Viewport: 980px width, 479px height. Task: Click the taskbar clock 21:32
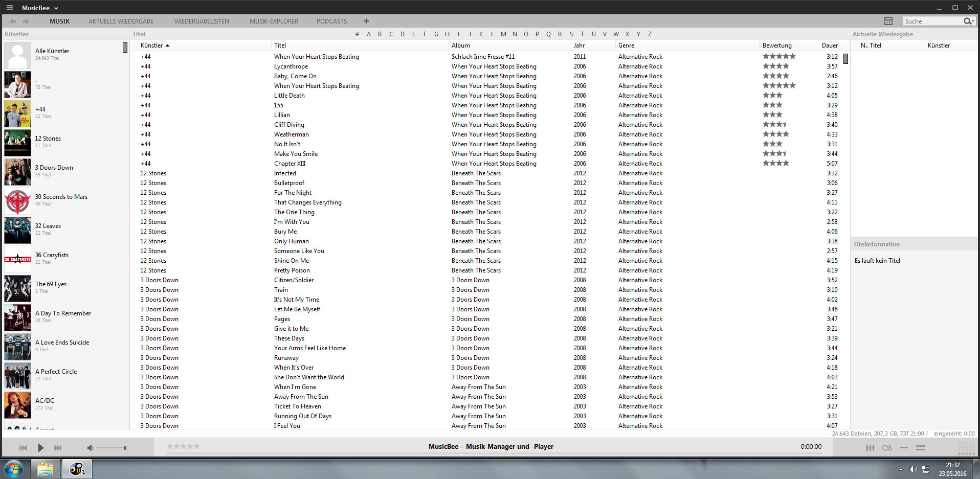[952, 465]
